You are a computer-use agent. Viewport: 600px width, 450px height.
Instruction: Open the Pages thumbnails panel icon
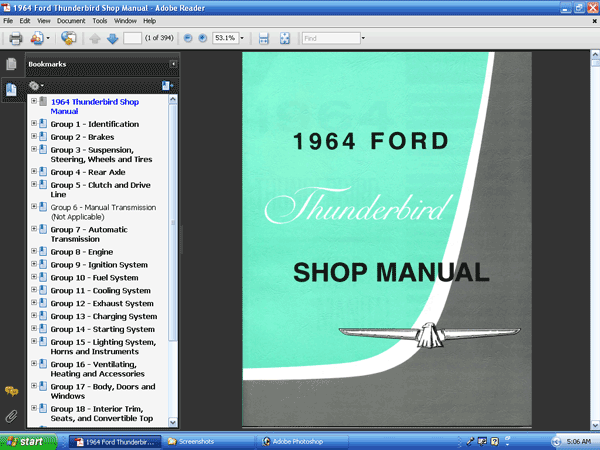coord(11,64)
